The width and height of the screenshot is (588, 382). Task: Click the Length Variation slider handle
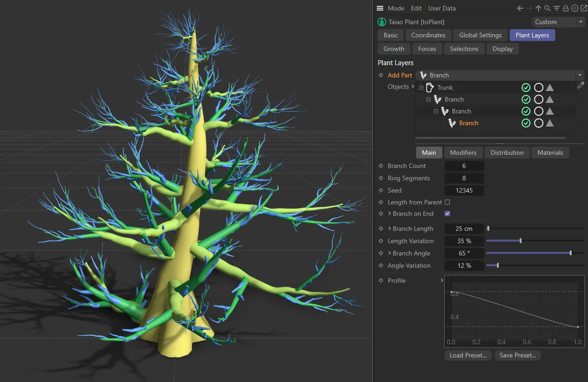point(521,241)
